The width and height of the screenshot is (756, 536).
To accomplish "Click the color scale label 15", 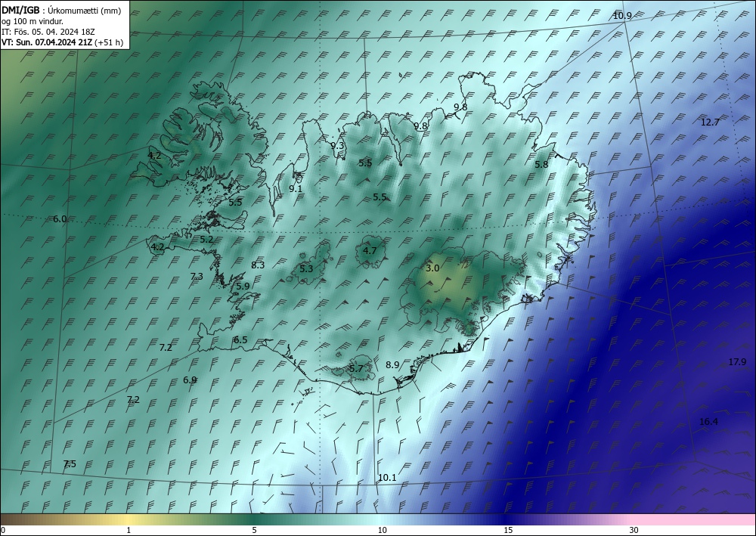I will [508, 531].
